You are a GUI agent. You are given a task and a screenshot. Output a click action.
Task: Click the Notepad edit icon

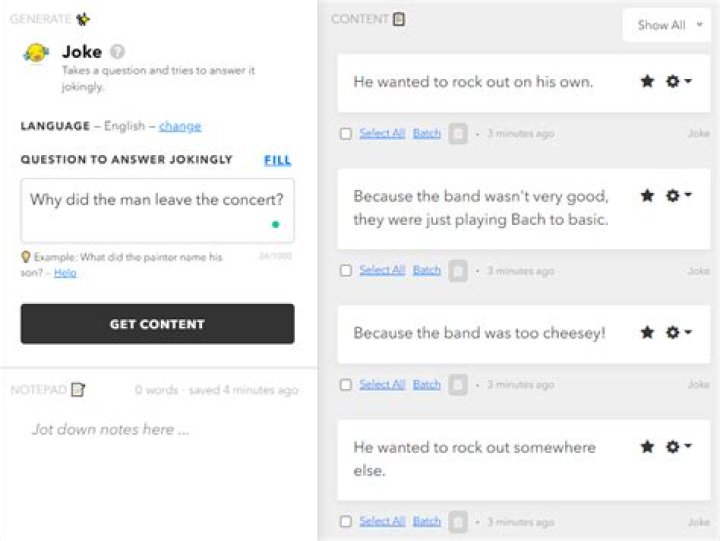coord(78,390)
